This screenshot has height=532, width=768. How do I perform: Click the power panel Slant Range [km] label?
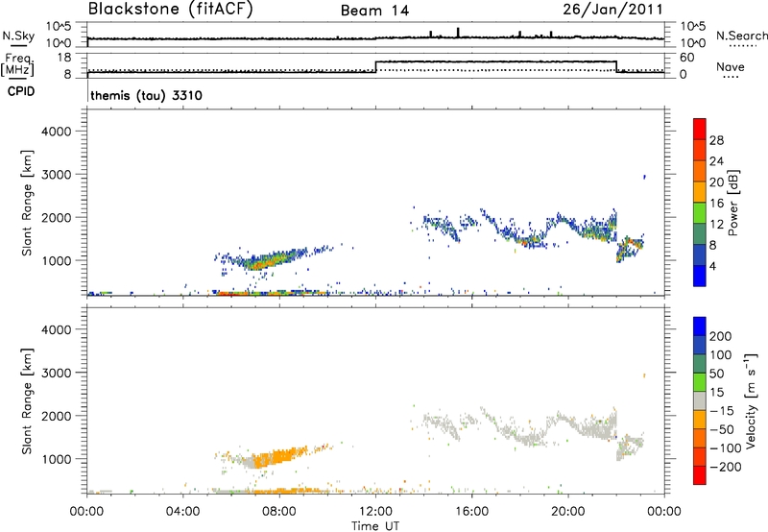pos(27,203)
